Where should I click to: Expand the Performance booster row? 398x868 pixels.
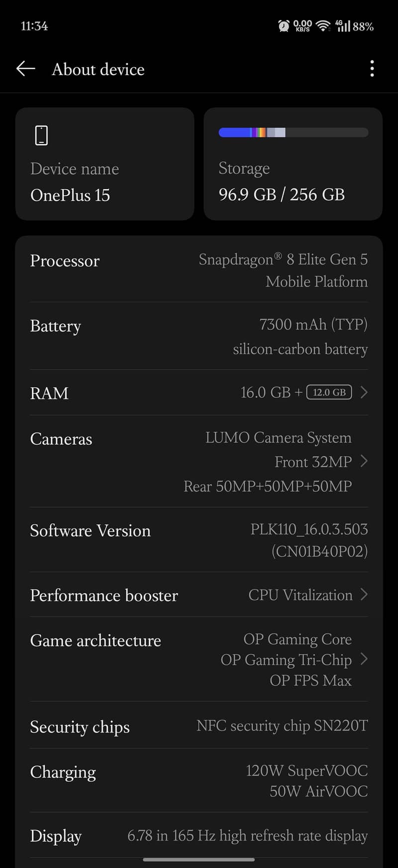point(365,595)
